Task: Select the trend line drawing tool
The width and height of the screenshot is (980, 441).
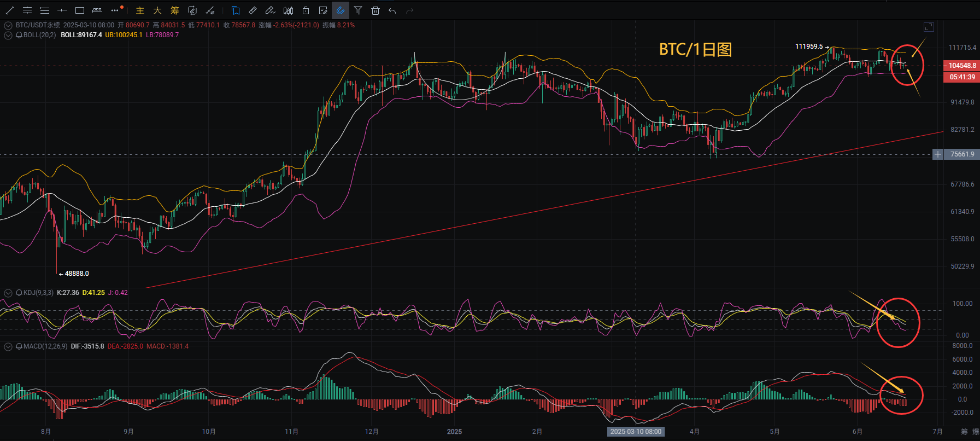Action: (x=10, y=10)
